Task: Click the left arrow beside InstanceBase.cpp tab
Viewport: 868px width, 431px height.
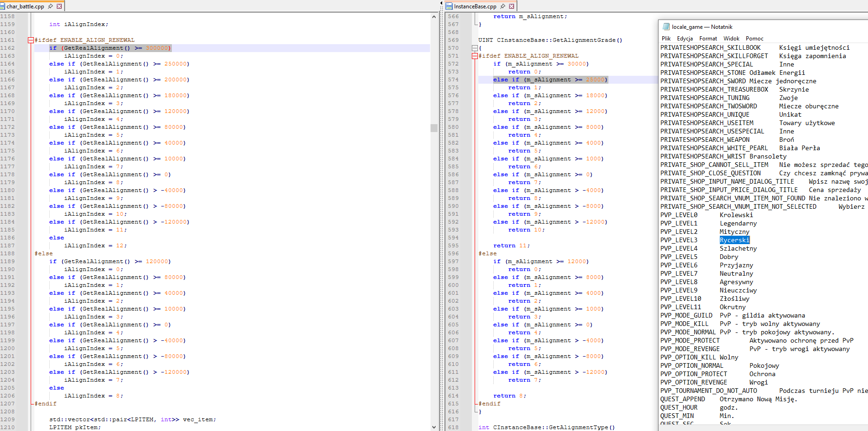Action: [441, 3]
